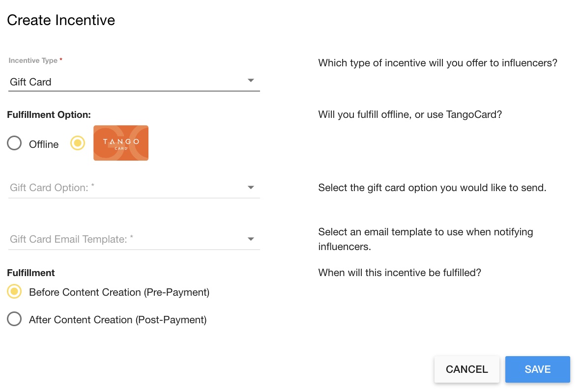Image resolution: width=582 pixels, height=392 pixels.
Task: Choose Before Content Creation (Pre-Payment) radio
Action: 14,292
